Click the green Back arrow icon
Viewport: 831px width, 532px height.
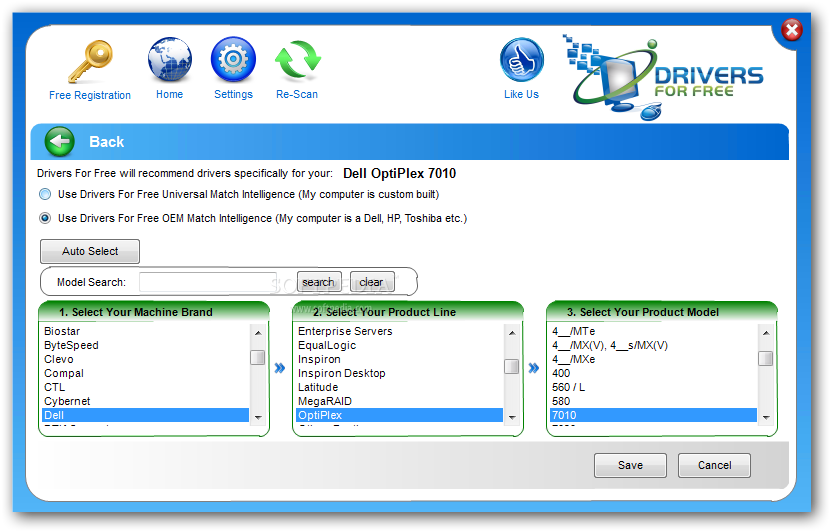[x=59, y=141]
